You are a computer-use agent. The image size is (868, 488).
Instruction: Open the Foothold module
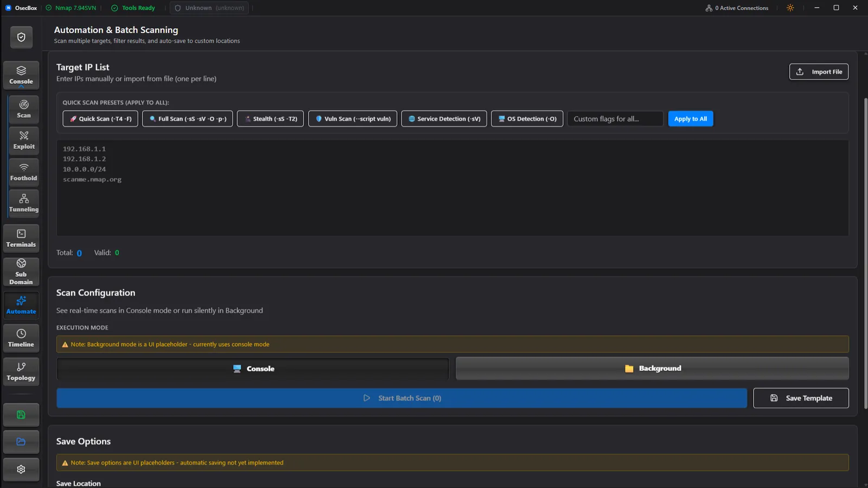tap(24, 172)
